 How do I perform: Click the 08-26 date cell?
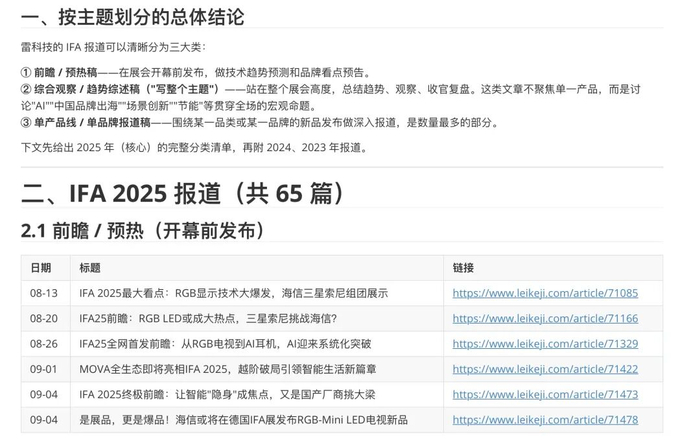coord(44,344)
